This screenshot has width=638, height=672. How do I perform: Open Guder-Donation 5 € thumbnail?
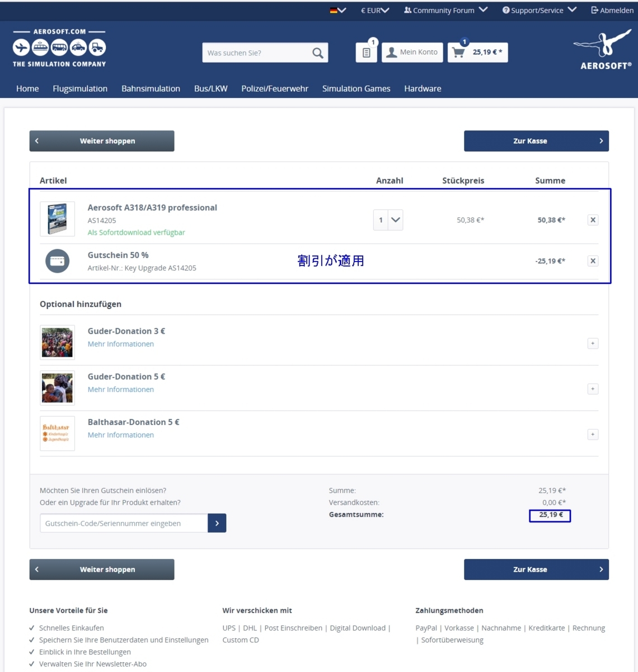pyautogui.click(x=57, y=388)
